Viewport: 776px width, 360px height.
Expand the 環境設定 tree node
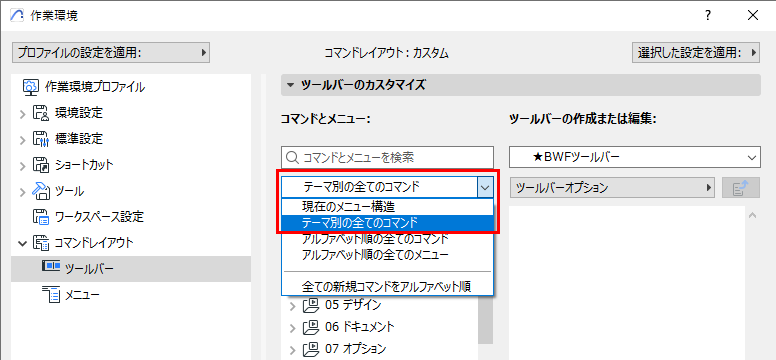click(23, 113)
